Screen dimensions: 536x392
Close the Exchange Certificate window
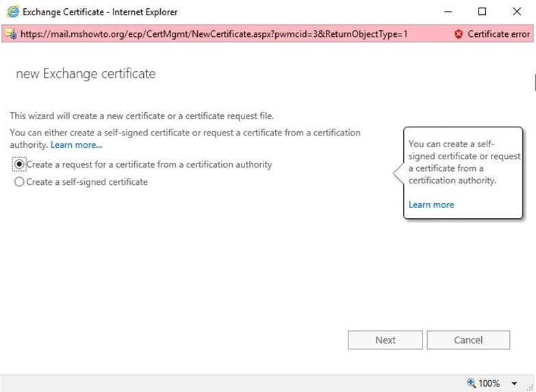[517, 12]
